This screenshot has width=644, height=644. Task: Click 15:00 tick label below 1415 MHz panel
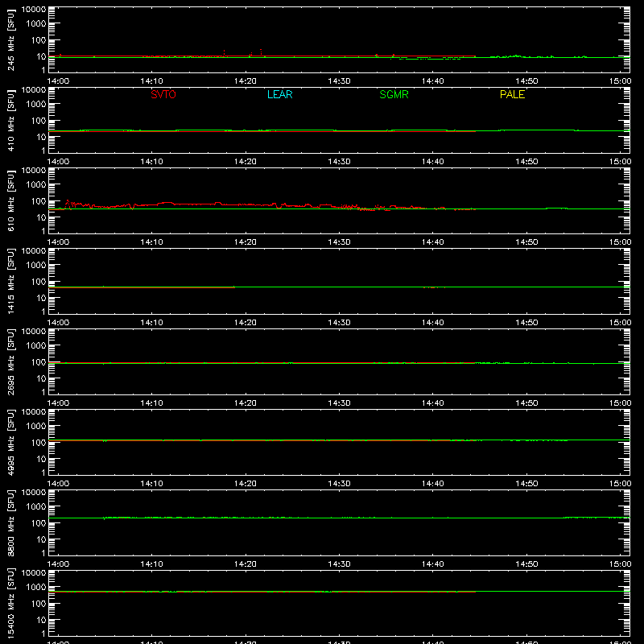click(x=620, y=323)
